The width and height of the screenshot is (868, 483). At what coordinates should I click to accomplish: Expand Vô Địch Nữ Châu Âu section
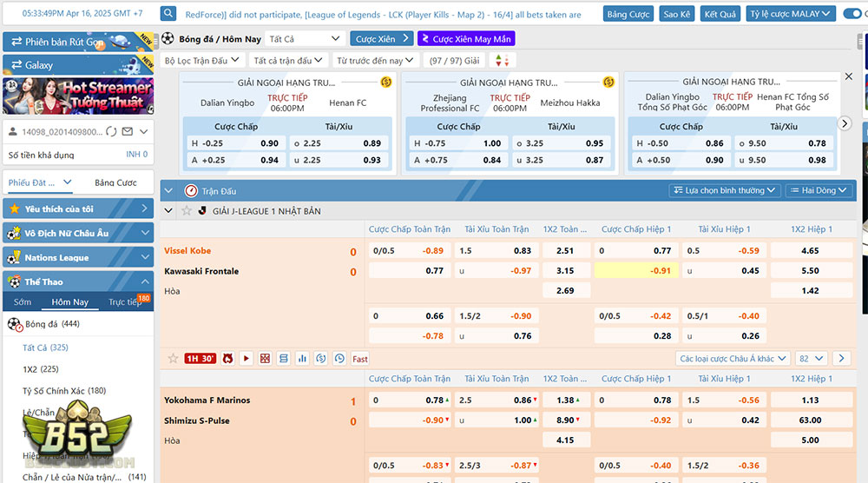coord(78,233)
